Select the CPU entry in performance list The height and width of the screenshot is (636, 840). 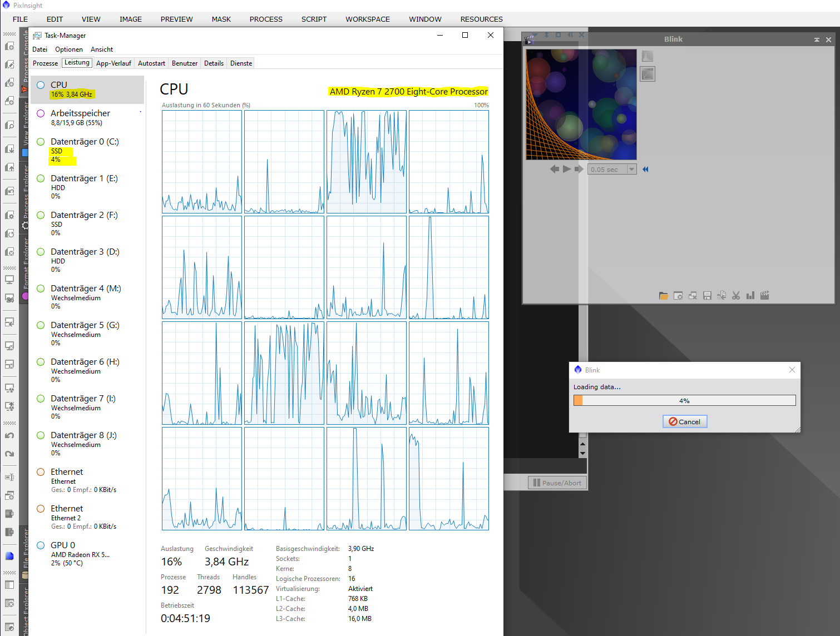coord(88,89)
